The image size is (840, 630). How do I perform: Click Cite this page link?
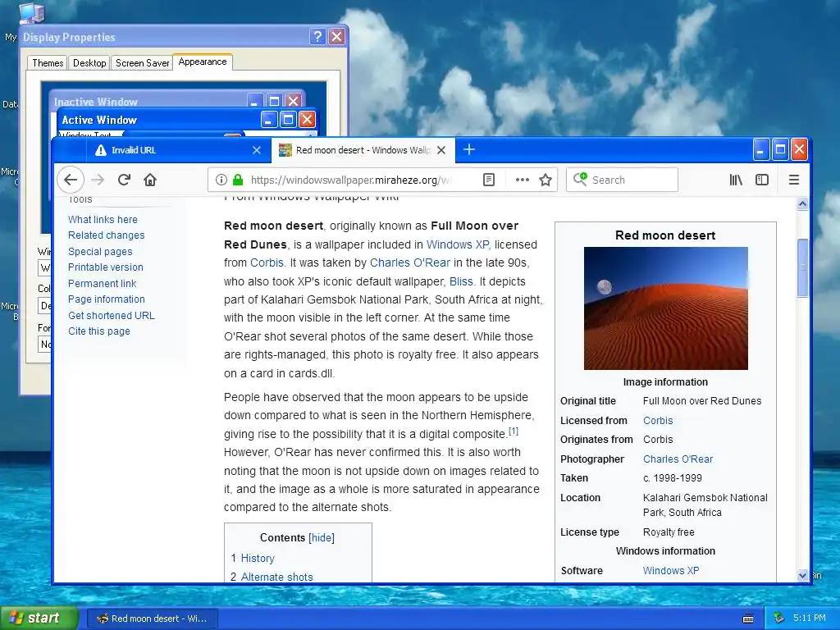(x=99, y=331)
